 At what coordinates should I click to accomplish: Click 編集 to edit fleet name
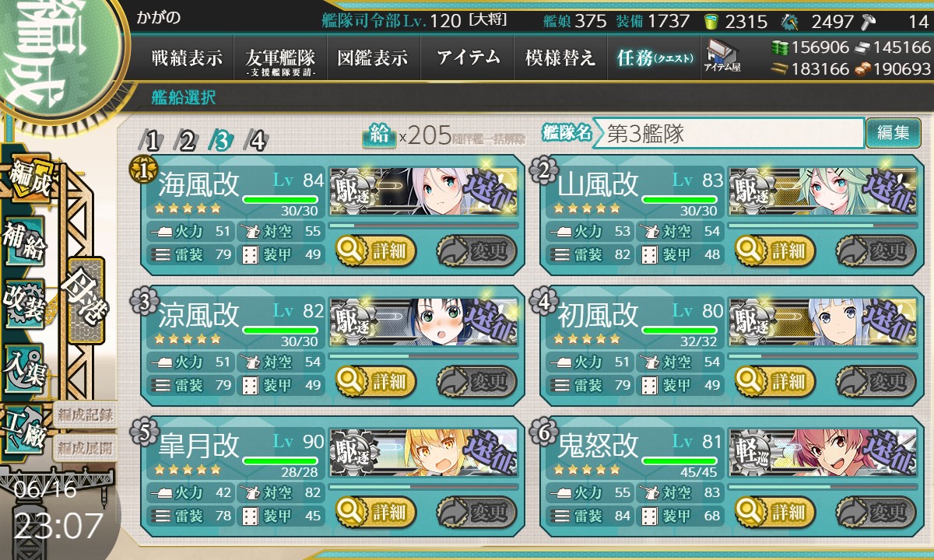(893, 133)
